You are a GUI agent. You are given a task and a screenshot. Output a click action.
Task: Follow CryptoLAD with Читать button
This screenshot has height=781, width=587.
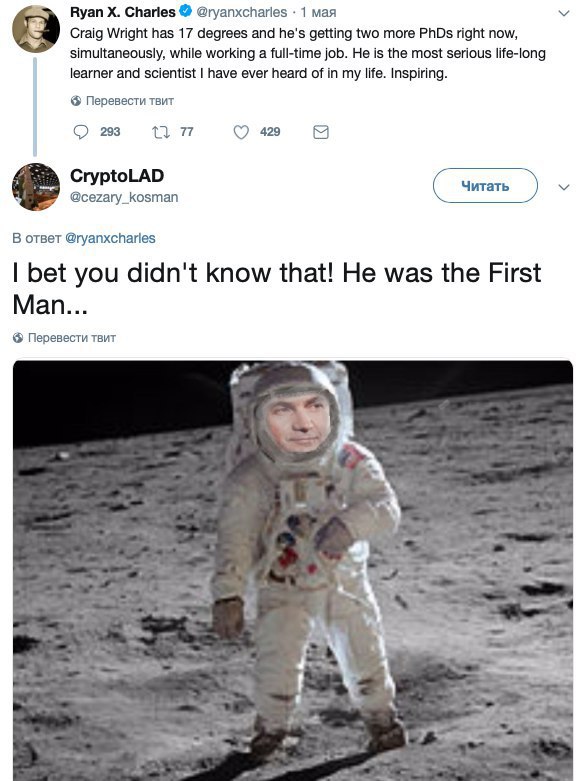(x=485, y=186)
